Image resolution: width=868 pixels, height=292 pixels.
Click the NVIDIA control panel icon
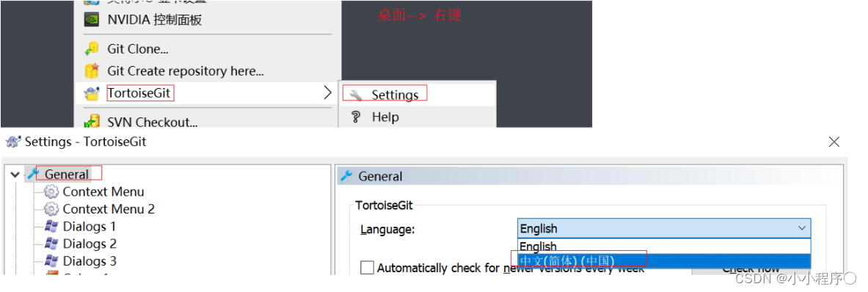point(91,20)
